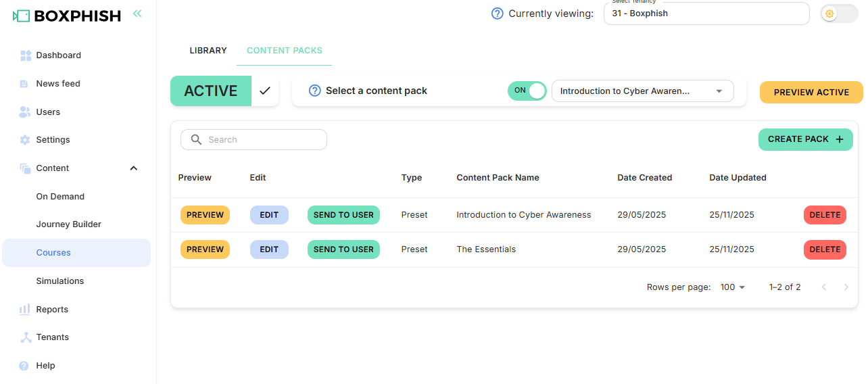Click the Settings gear icon
The height and width of the screenshot is (384, 868).
pos(25,140)
